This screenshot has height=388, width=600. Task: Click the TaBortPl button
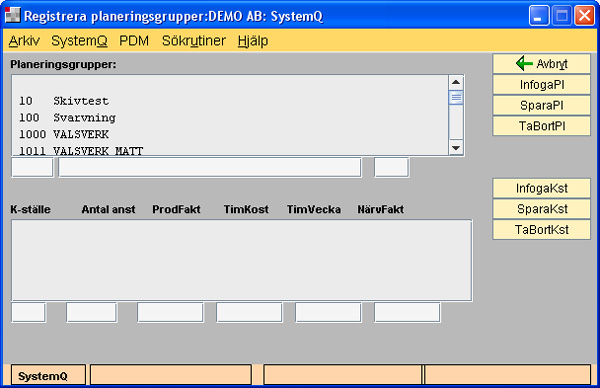point(541,126)
